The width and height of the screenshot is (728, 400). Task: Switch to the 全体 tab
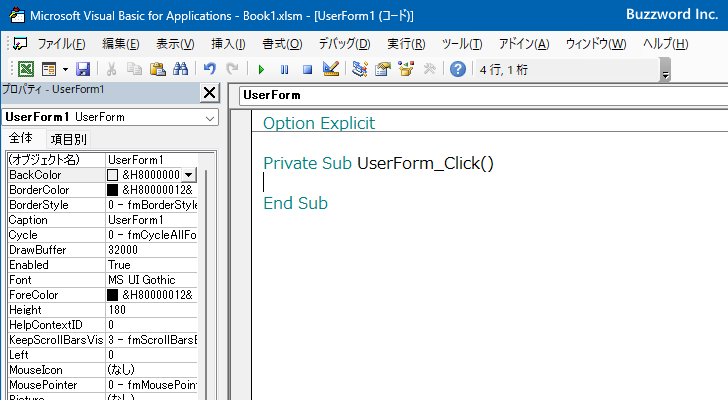(21, 138)
